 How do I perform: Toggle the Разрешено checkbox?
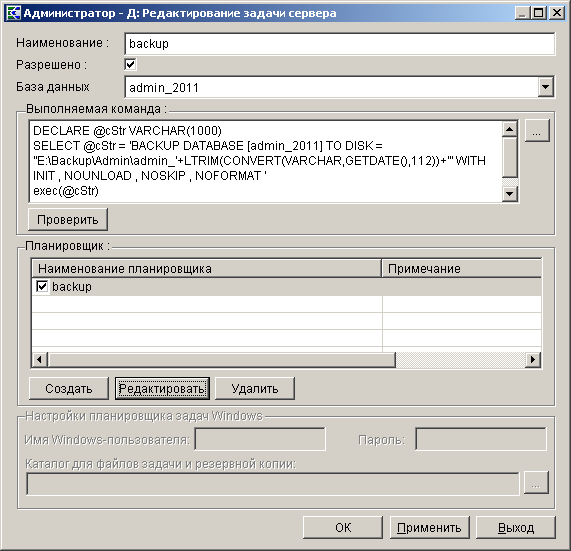[x=130, y=64]
